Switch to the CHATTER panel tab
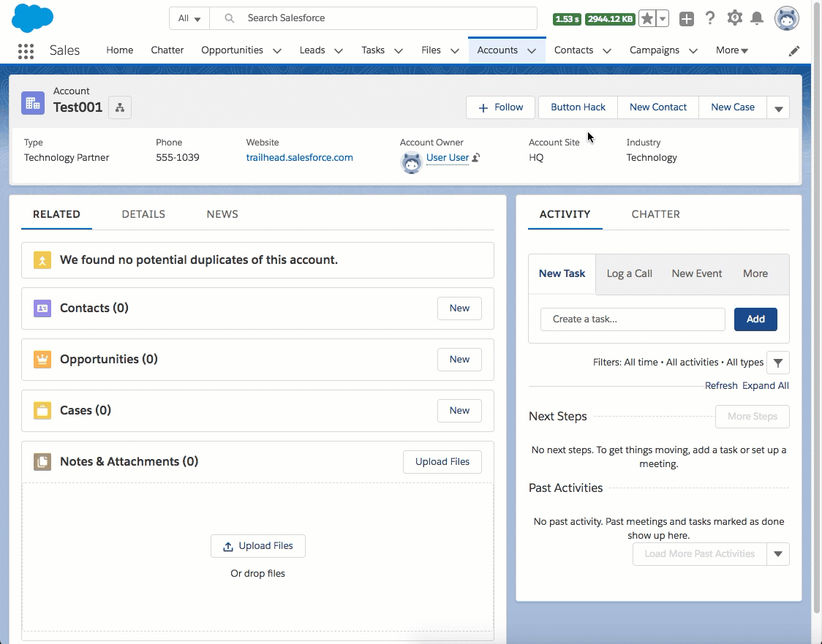 point(655,214)
